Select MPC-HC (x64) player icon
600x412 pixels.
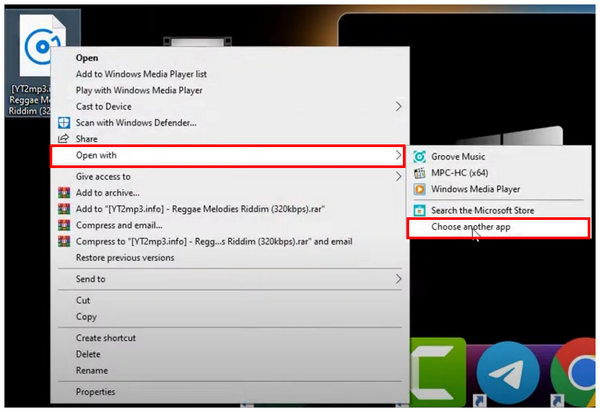(x=419, y=173)
